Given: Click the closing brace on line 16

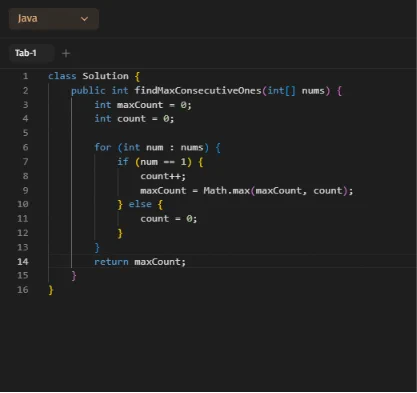Looking at the screenshot, I should coord(51,290).
